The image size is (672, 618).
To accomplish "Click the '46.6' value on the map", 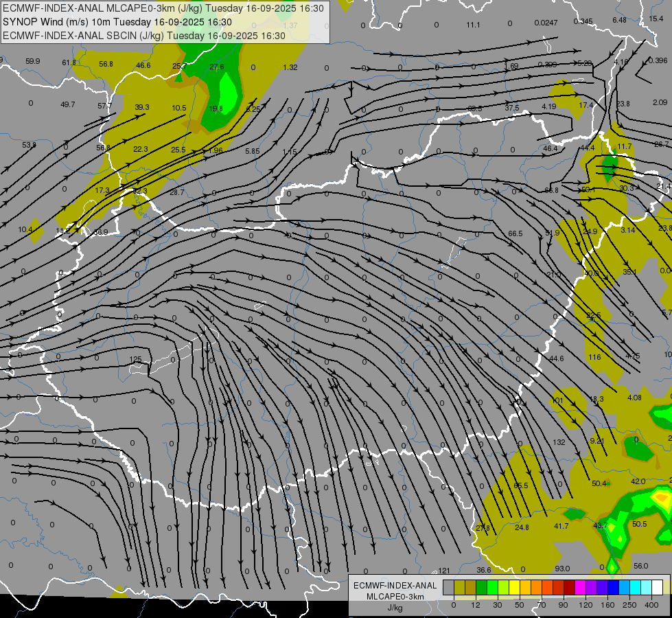I will coord(143,65).
